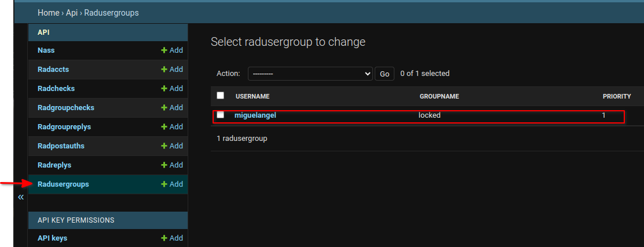Open Radusergroups in the sidebar

pyautogui.click(x=63, y=184)
